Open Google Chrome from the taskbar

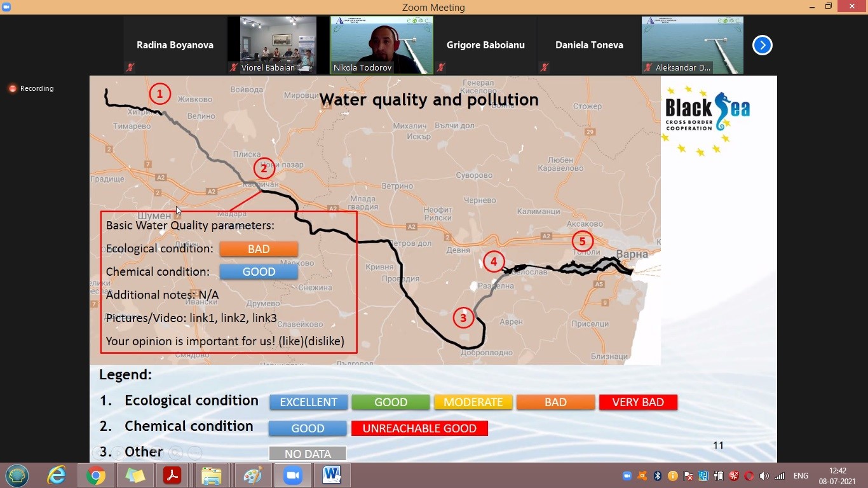[x=96, y=475]
